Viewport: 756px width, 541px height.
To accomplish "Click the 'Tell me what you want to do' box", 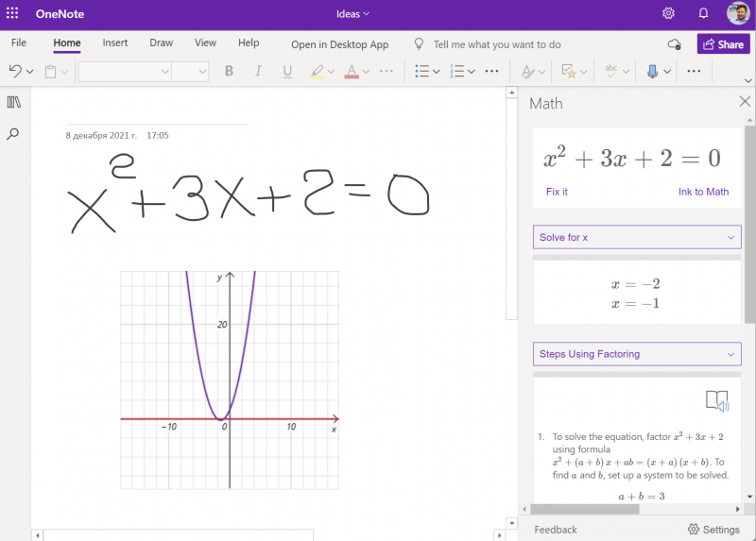I will click(496, 44).
